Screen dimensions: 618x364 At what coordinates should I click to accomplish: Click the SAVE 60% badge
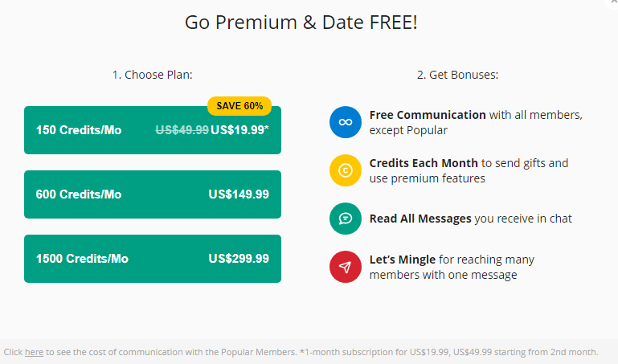239,106
